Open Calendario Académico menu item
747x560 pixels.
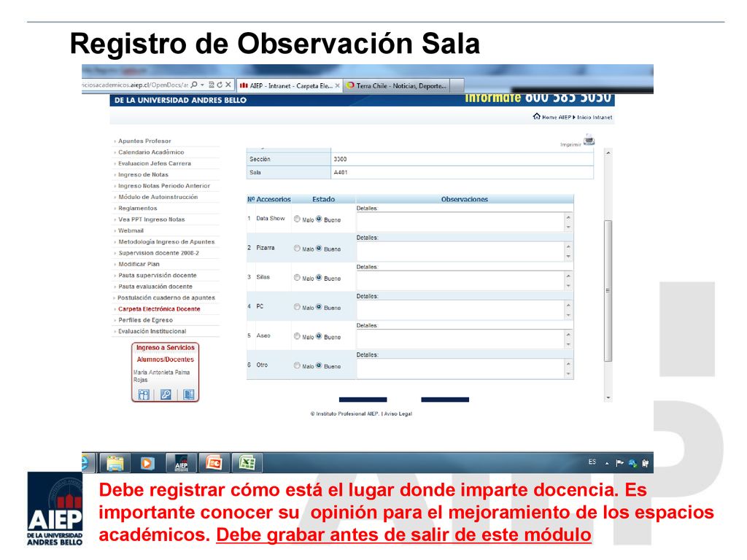(151, 152)
